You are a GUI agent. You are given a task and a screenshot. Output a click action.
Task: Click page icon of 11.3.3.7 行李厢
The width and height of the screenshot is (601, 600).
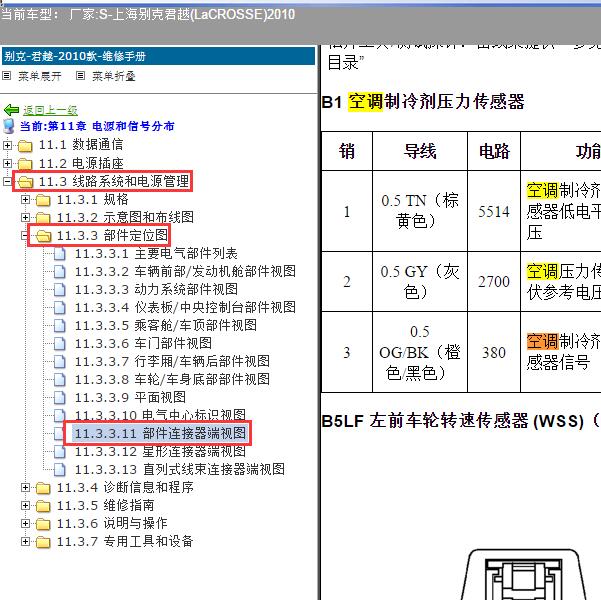(60, 362)
